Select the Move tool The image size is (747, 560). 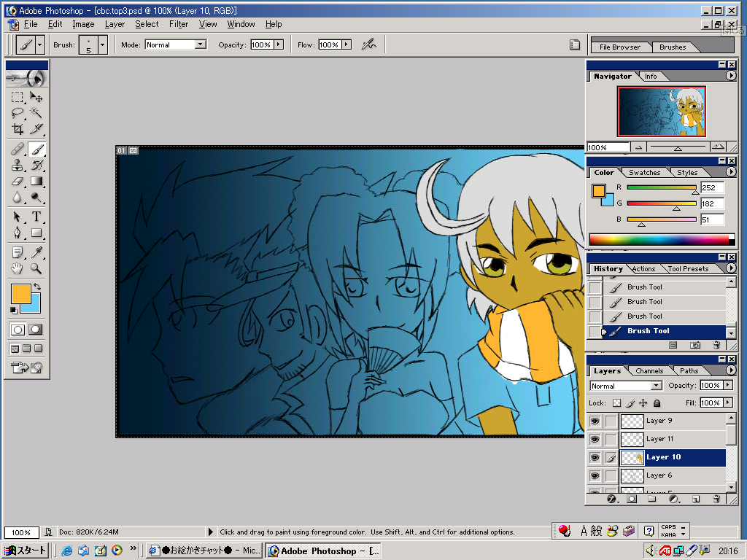[x=36, y=97]
